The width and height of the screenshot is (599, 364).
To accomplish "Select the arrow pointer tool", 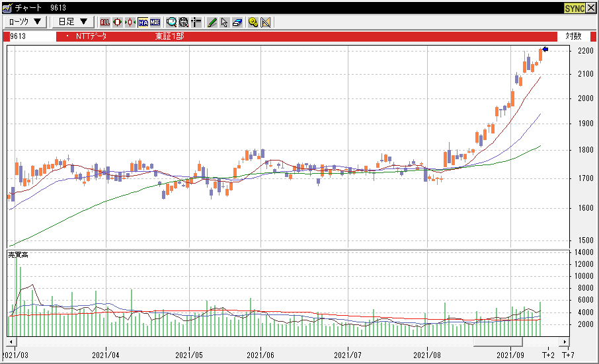I will (x=224, y=22).
